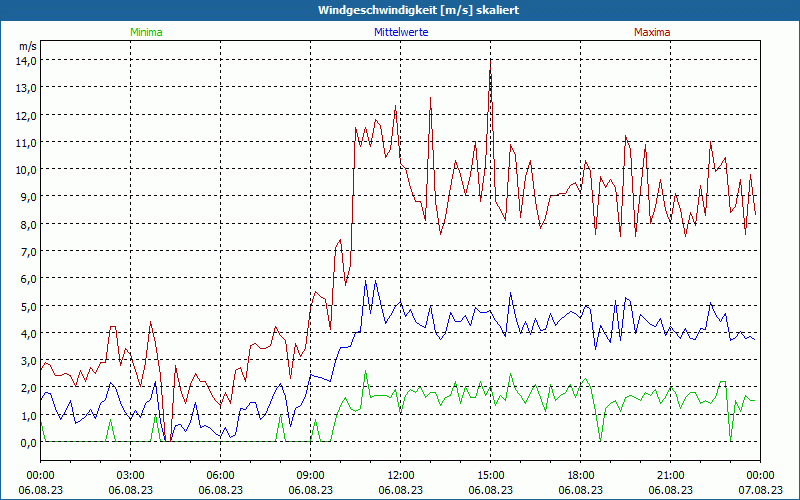Click the 14,0 y-axis value

(x=28, y=60)
